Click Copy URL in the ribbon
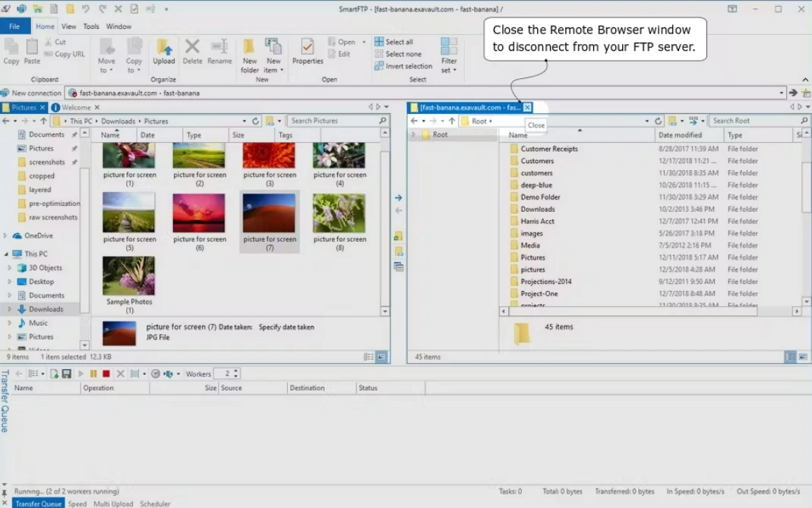The width and height of the screenshot is (812, 508). pos(65,54)
